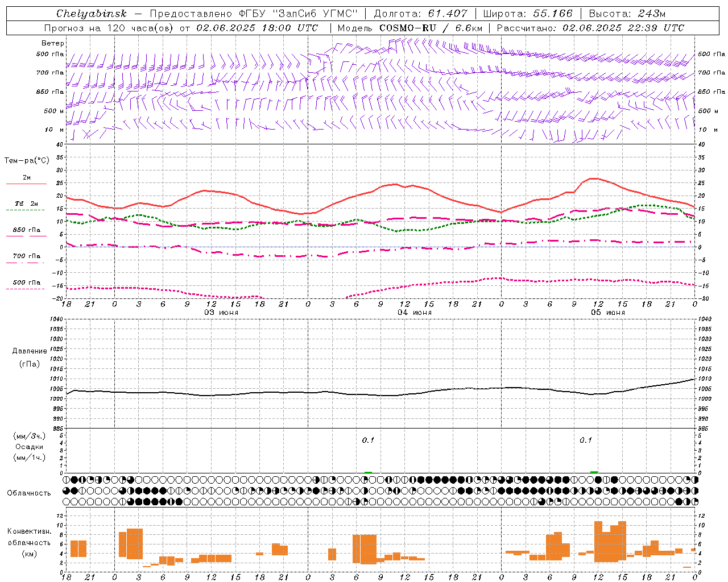Viewport: 728px width, 582px height.
Task: Click the Долгота: 61.407 value
Action: (421, 14)
